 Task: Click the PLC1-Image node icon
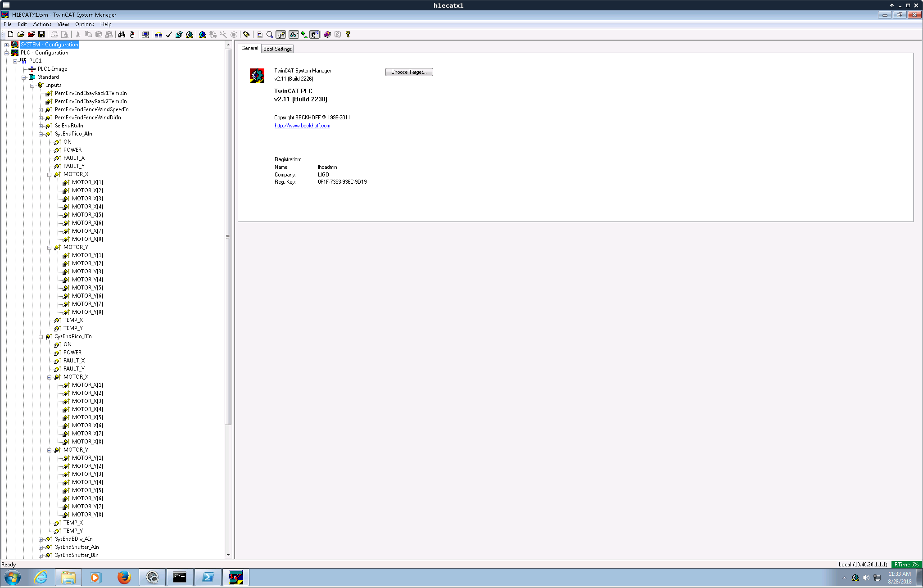[32, 69]
